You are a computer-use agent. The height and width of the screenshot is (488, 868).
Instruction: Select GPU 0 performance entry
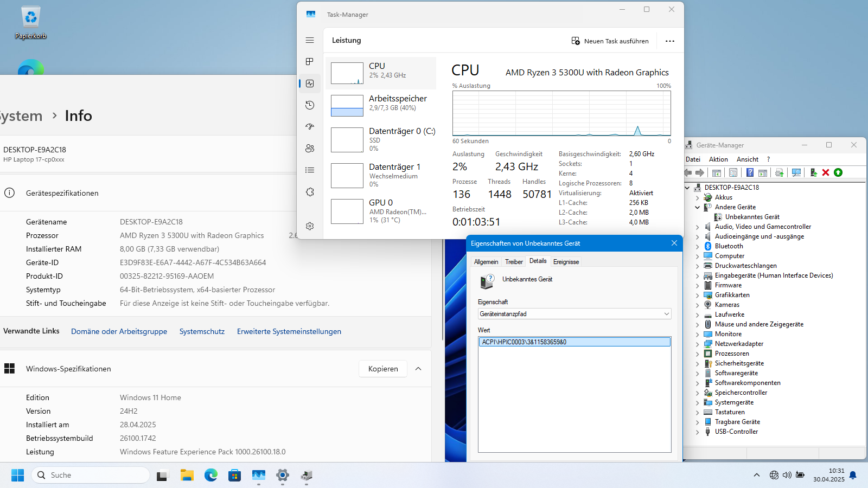(x=381, y=211)
